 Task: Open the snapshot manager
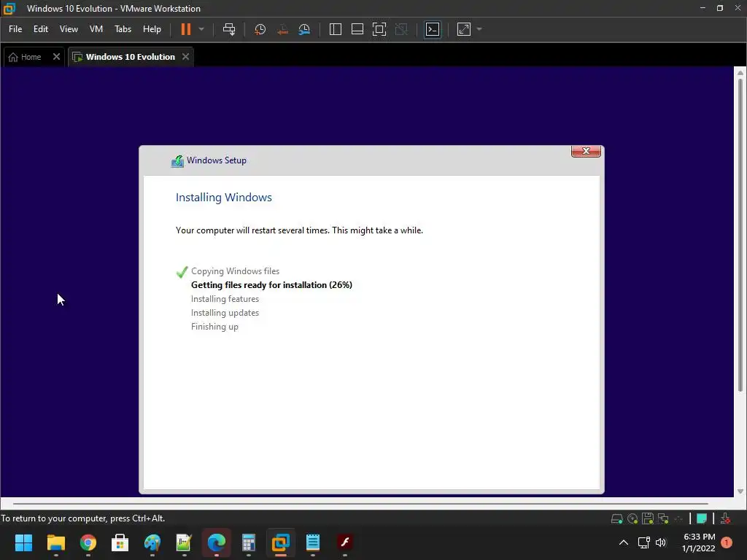point(304,29)
